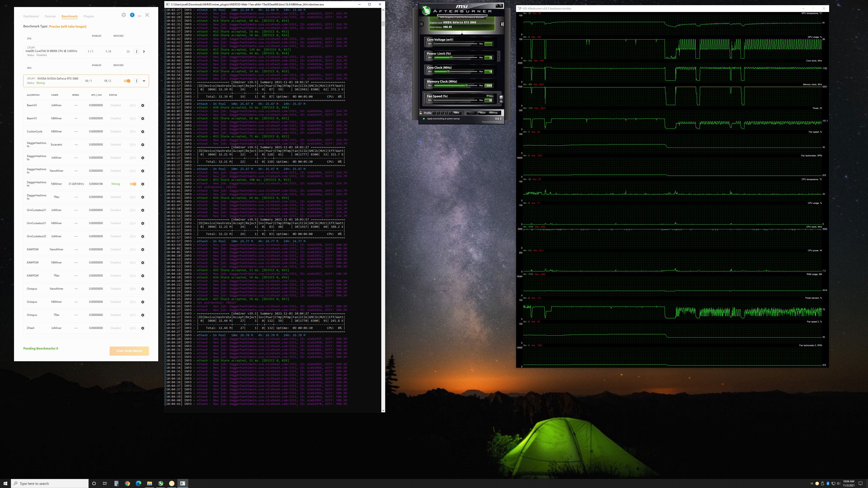Enable the CPU#1 i9-9900K toggle

coord(128,52)
